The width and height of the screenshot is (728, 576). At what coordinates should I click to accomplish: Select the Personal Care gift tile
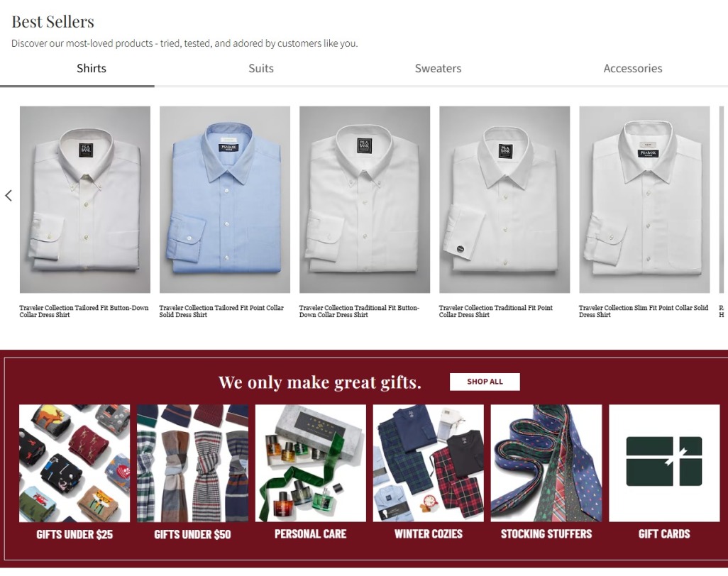[x=311, y=463]
